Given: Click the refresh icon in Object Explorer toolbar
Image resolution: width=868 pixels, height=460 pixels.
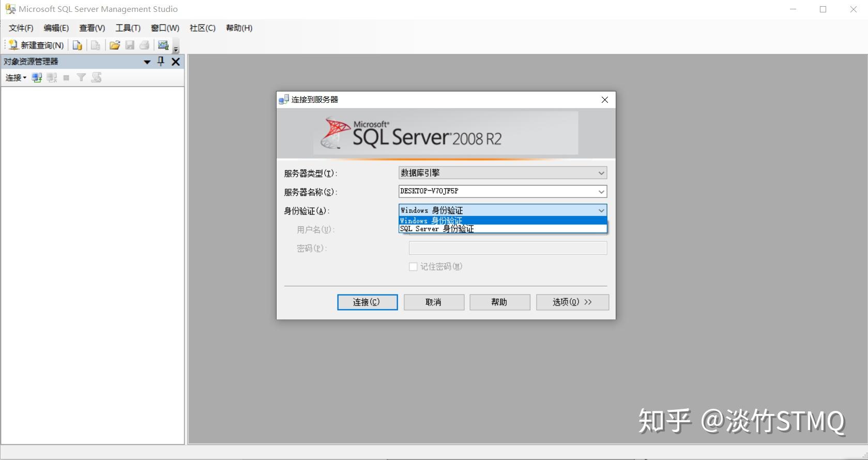Looking at the screenshot, I should (x=97, y=78).
